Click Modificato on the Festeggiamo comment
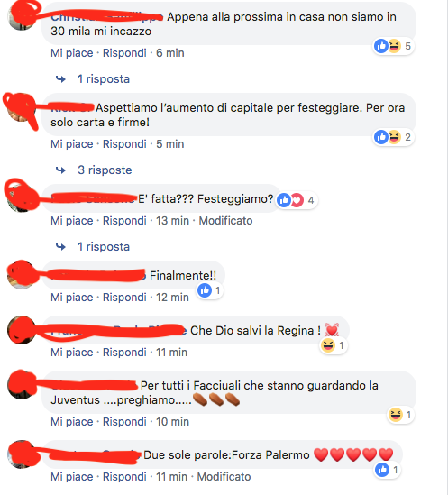Screen dimensions: 448x495 coord(225,220)
